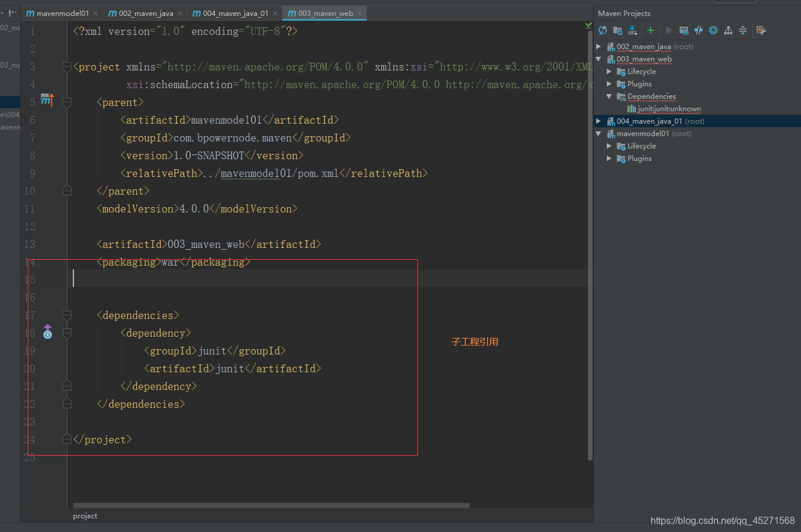801x532 pixels.
Task: Select 004_maven_java_01 (root) row
Action: click(x=697, y=121)
